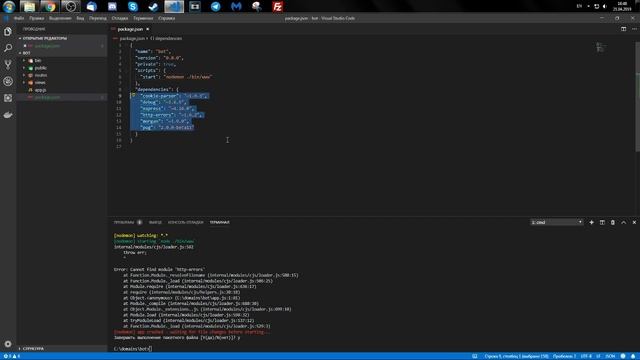Open Telegram from the taskbar
Image resolution: width=640 pixels, height=360 pixels.
[x=216, y=7]
